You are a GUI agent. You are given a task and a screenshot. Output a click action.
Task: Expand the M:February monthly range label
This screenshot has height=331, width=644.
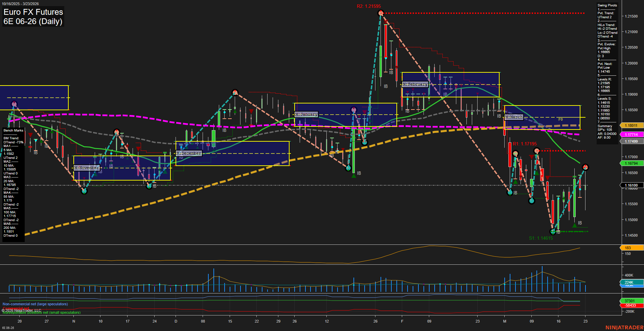414,84
